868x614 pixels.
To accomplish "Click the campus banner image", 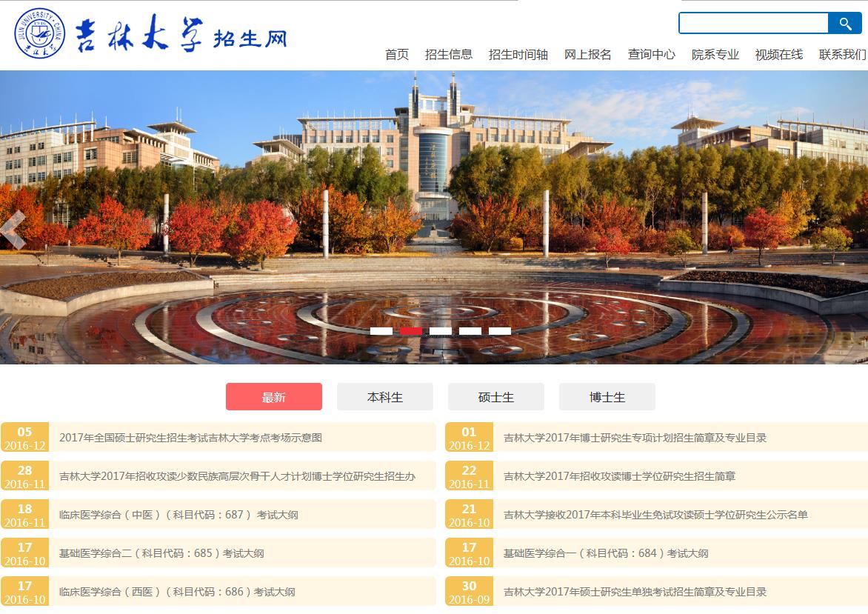I will 434,217.
